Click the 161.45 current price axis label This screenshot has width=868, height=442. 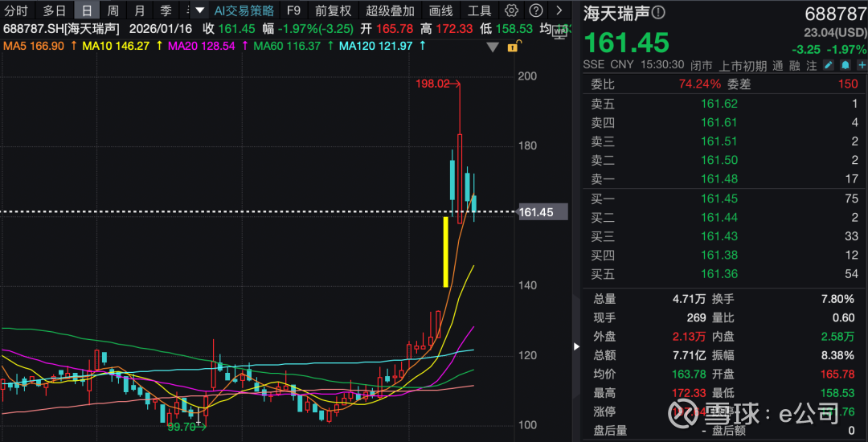[x=542, y=212]
